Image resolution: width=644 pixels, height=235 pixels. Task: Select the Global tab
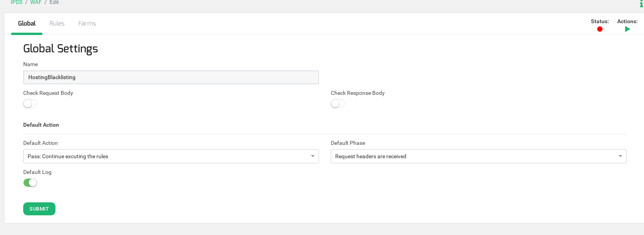click(x=27, y=24)
